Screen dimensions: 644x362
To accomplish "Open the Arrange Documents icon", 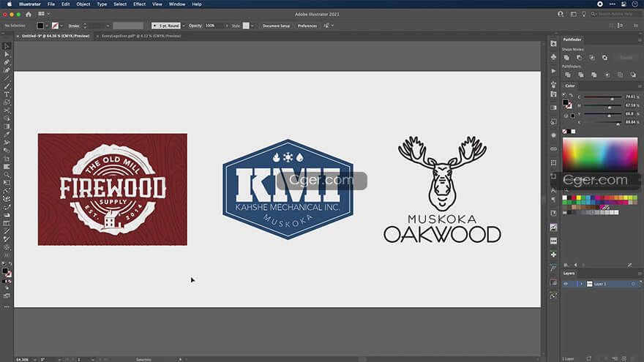I will point(41,14).
